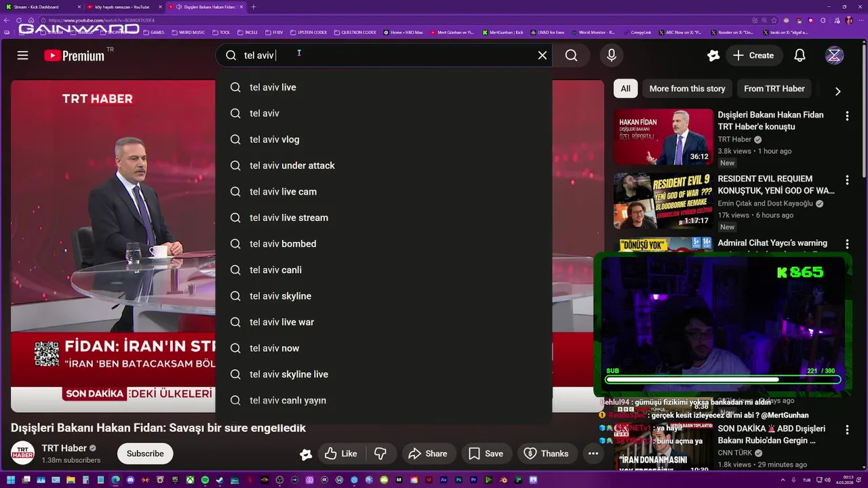The width and height of the screenshot is (868, 488).
Task: Choose suggestion 'tel aviv live'
Action: tap(384, 87)
